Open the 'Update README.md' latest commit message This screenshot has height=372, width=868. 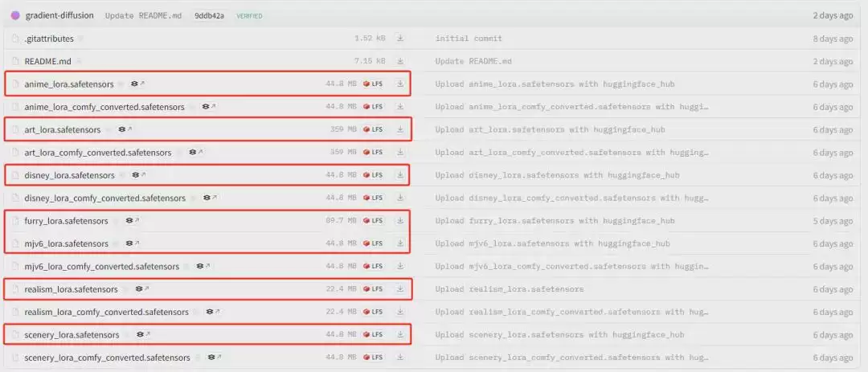point(143,16)
